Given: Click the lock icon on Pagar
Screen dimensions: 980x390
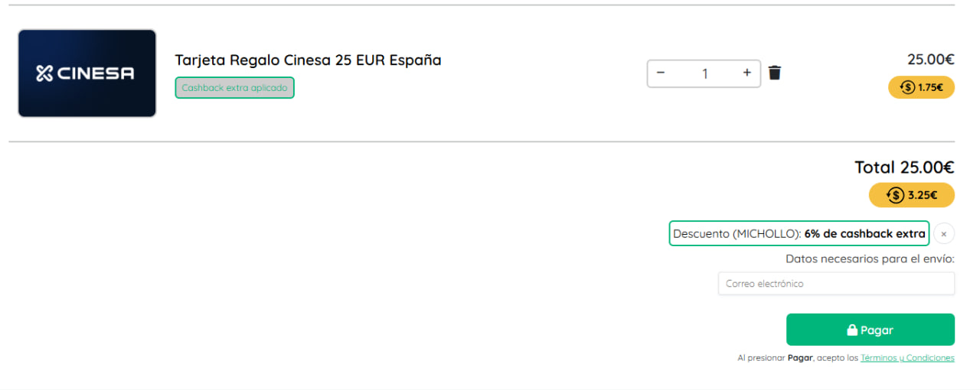Looking at the screenshot, I should pos(851,330).
